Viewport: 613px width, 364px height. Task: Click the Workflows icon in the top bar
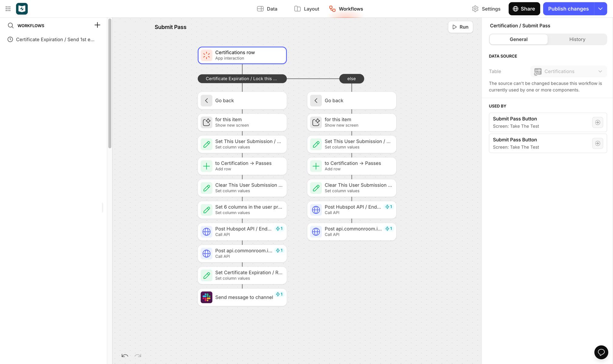tap(332, 9)
